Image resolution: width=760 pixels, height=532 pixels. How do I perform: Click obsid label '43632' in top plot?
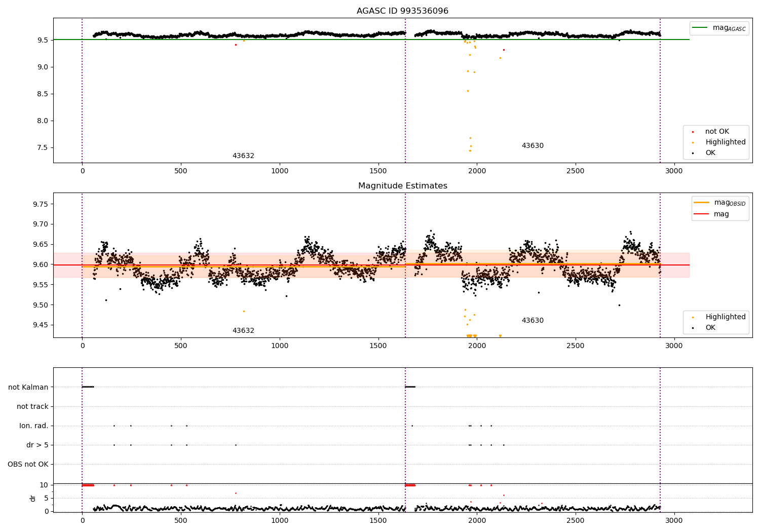(243, 156)
